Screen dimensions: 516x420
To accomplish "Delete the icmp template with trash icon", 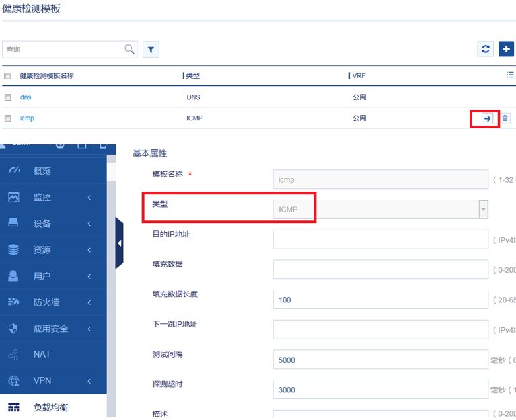I will 505,118.
